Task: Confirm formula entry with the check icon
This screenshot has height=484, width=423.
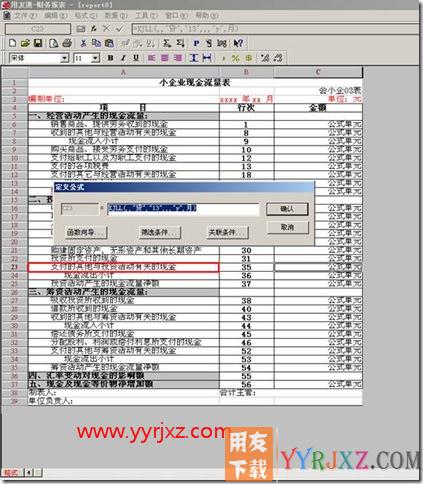Action: [x=119, y=29]
